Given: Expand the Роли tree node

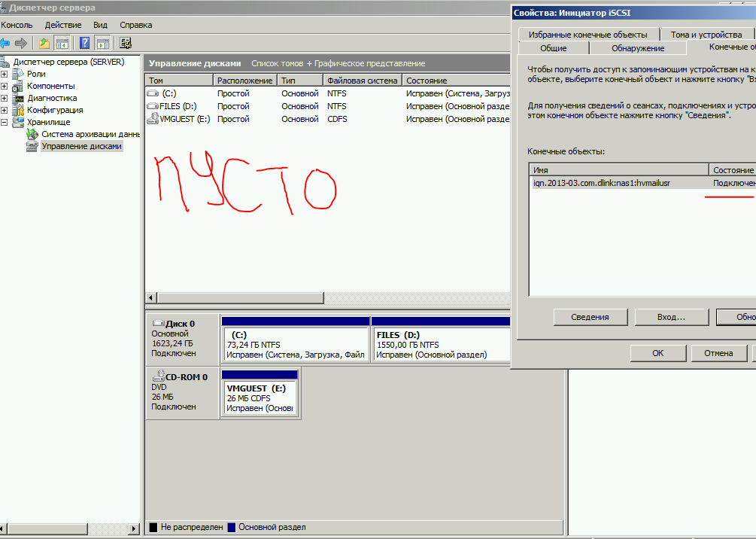Looking at the screenshot, I should coord(4,74).
